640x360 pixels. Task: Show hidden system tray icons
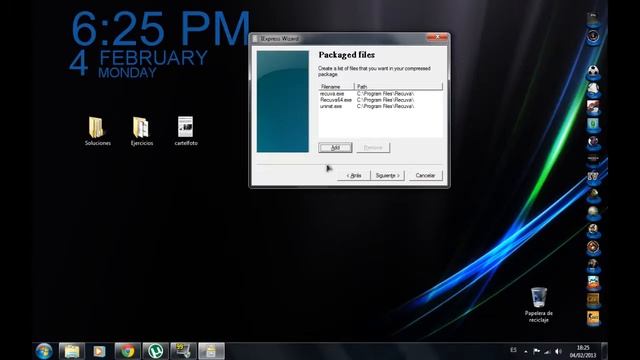[x=526, y=351]
